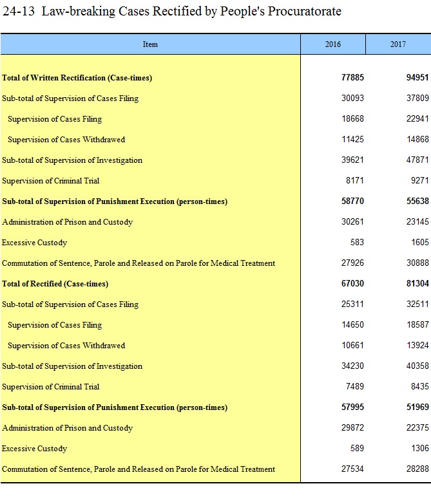Click the value 47871

417,160
